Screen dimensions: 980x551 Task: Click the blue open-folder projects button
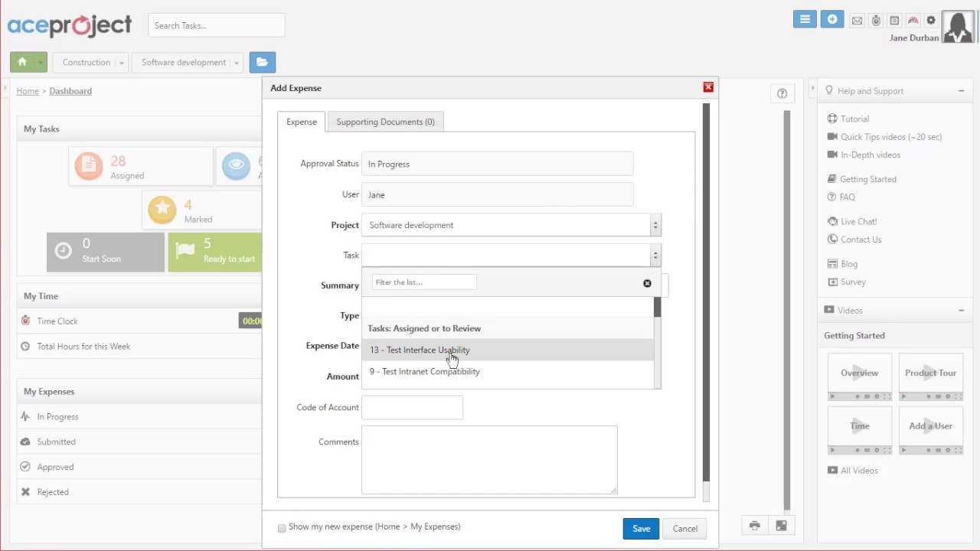[x=263, y=62]
